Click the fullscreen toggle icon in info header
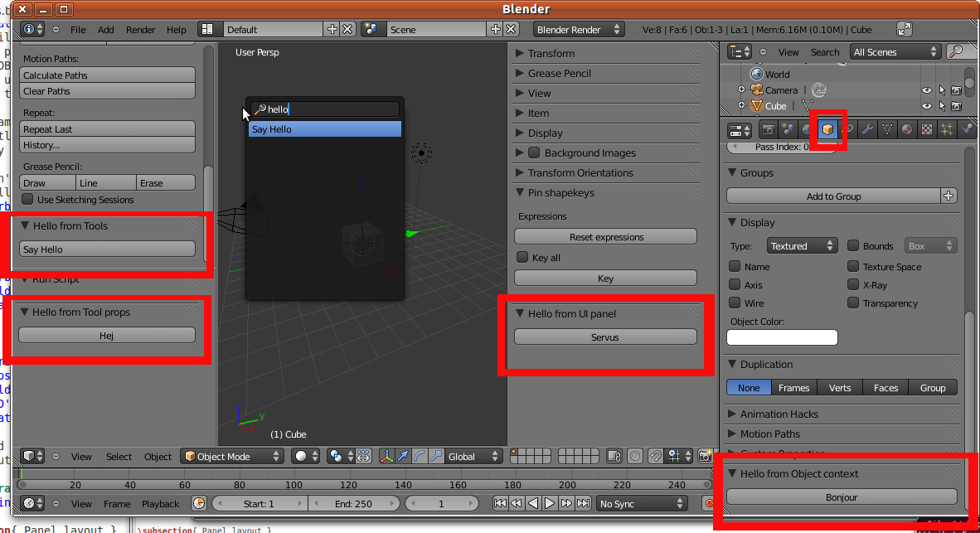This screenshot has width=980, height=533. tap(905, 29)
